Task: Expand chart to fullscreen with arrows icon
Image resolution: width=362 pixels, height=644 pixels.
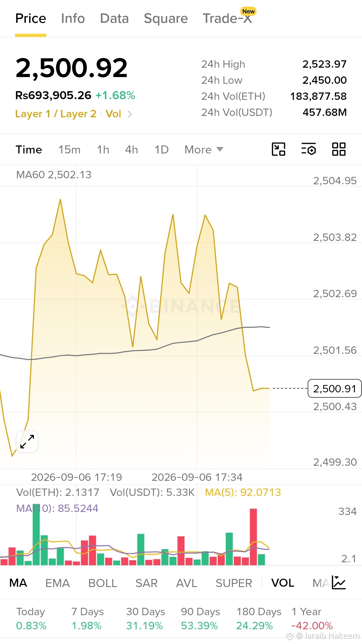Action: tap(27, 442)
